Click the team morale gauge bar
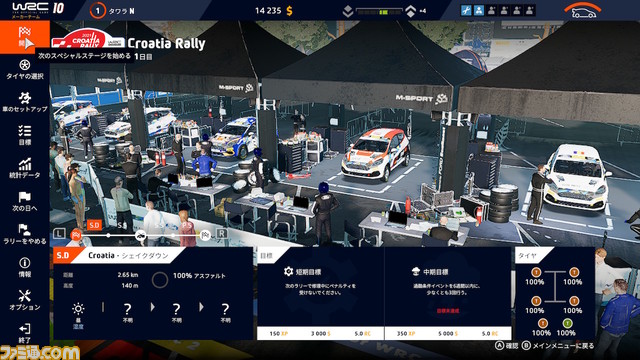Image resolution: width=640 pixels, height=360 pixels. coord(379,12)
